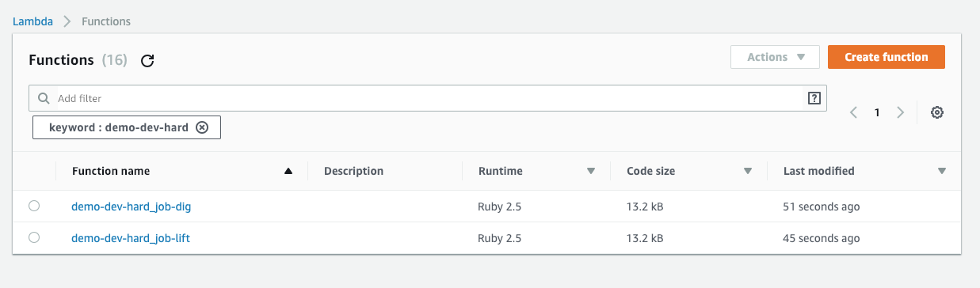
Task: Click the Create function button
Action: [x=887, y=57]
